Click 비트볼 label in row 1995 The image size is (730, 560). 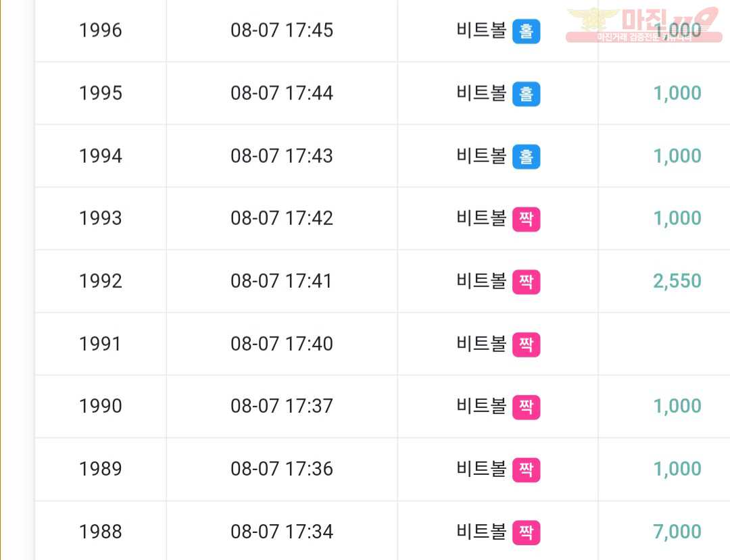pyautogui.click(x=481, y=93)
